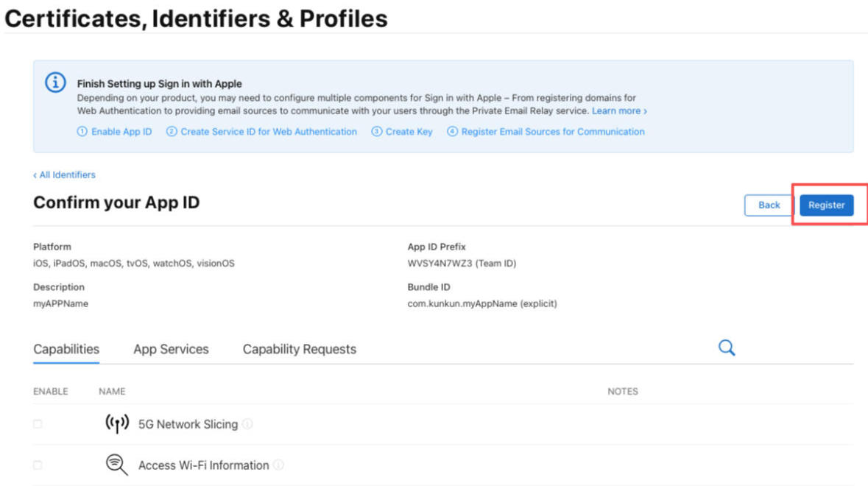This screenshot has width=868, height=486.
Task: Open Create Service ID for Web Authentication
Action: click(261, 132)
